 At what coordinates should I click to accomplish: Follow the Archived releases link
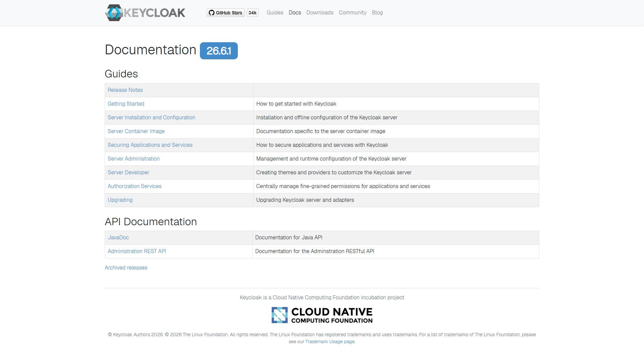pos(126,267)
